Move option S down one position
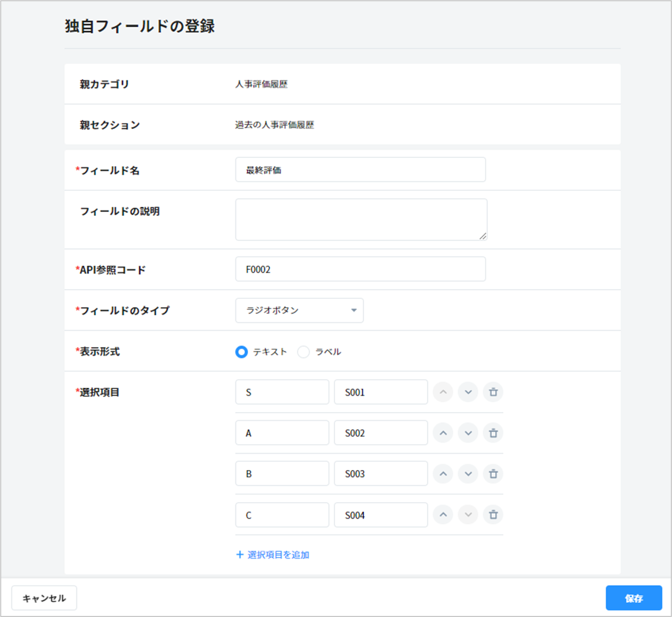This screenshot has width=672, height=617. (468, 392)
